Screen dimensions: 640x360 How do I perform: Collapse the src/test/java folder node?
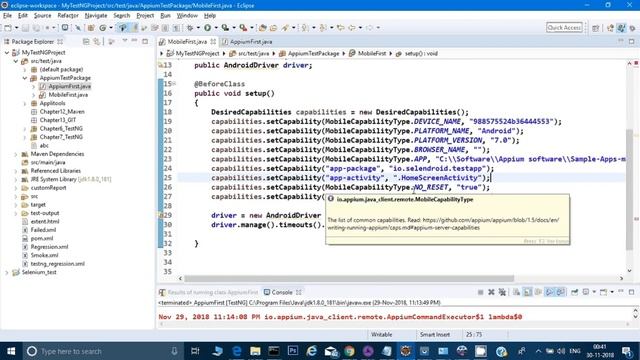pos(16,61)
